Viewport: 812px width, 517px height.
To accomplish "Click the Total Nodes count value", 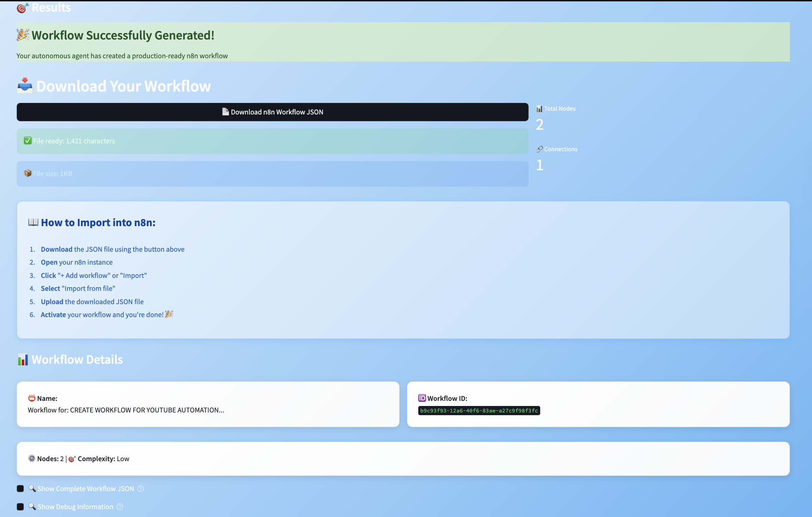I will click(x=540, y=125).
